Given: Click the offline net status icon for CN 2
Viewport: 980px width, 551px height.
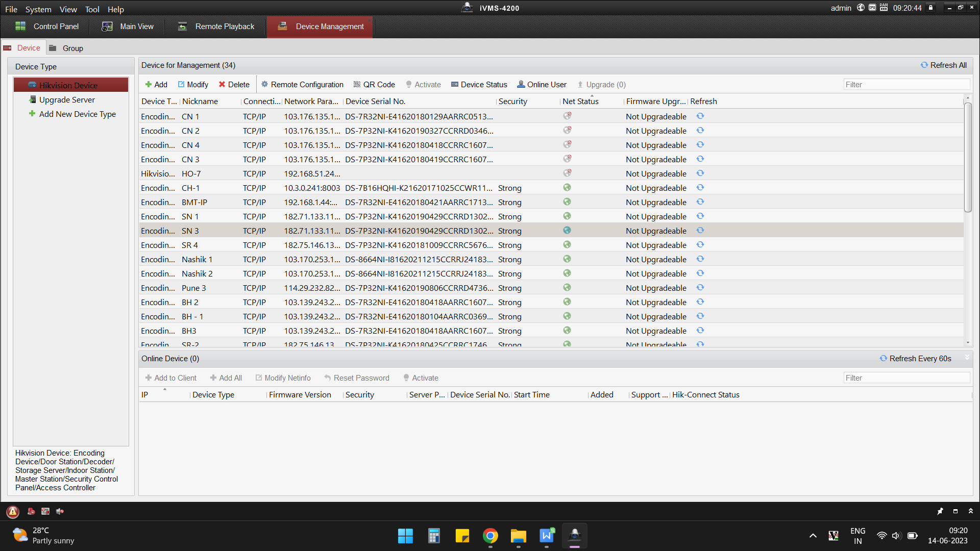Looking at the screenshot, I should pos(567,131).
